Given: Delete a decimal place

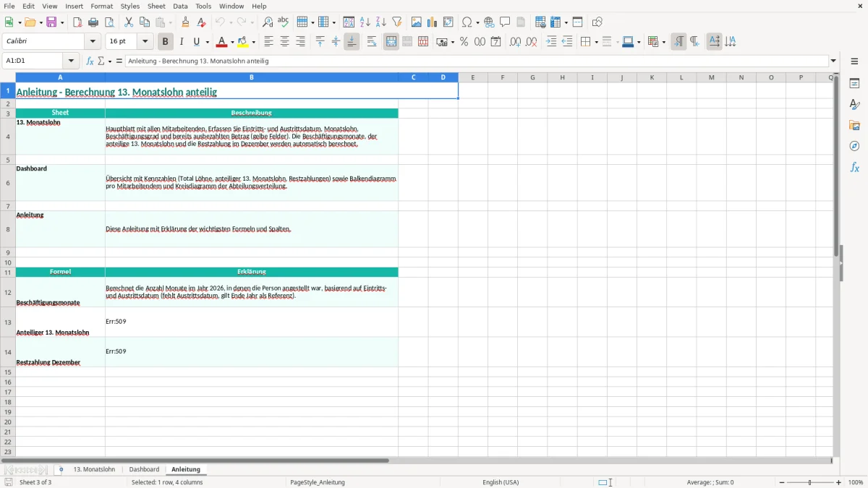Looking at the screenshot, I should [532, 42].
